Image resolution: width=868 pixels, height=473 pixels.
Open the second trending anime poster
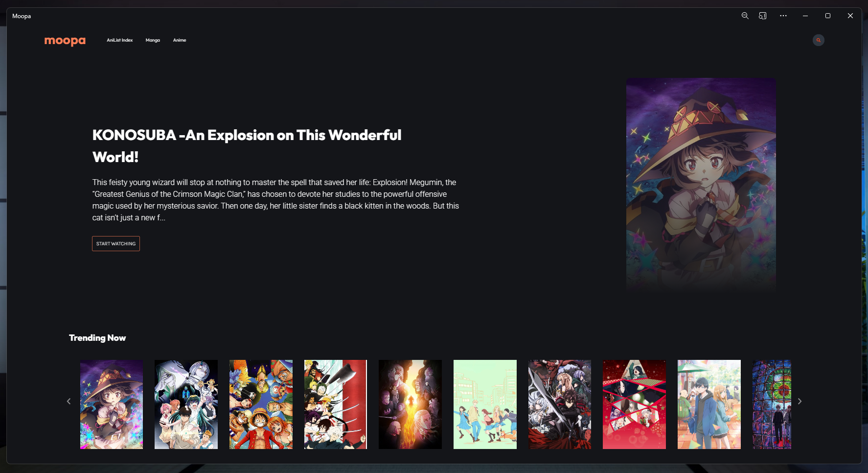pyautogui.click(x=186, y=404)
